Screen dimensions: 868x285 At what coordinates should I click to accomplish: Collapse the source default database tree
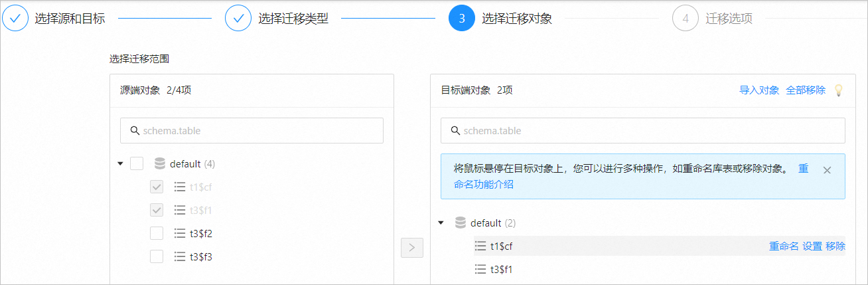pos(120,163)
